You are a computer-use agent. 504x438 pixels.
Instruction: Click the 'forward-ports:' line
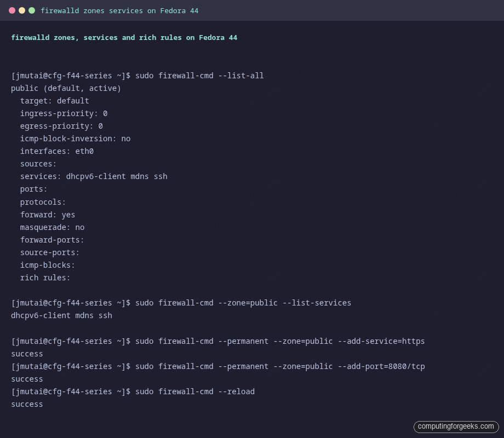[52, 240]
